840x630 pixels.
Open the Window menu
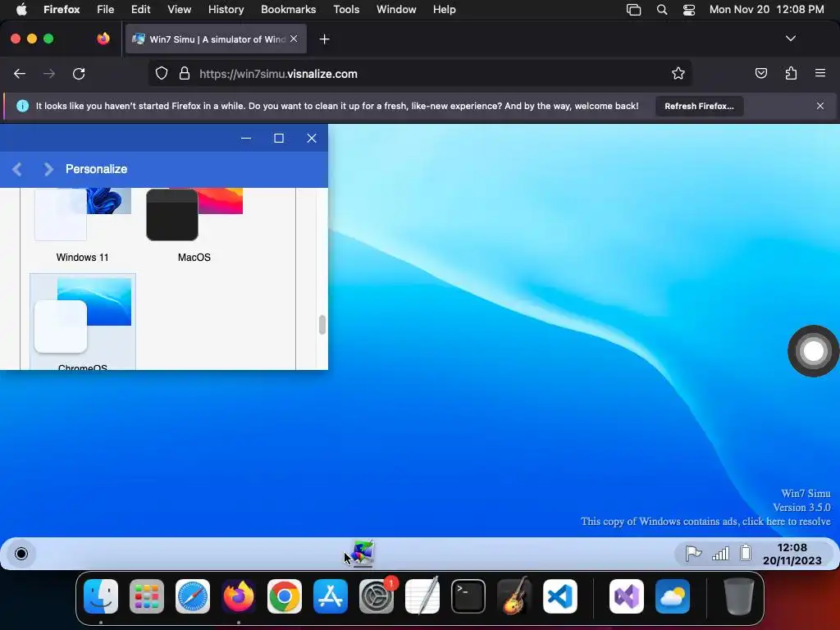click(x=396, y=10)
